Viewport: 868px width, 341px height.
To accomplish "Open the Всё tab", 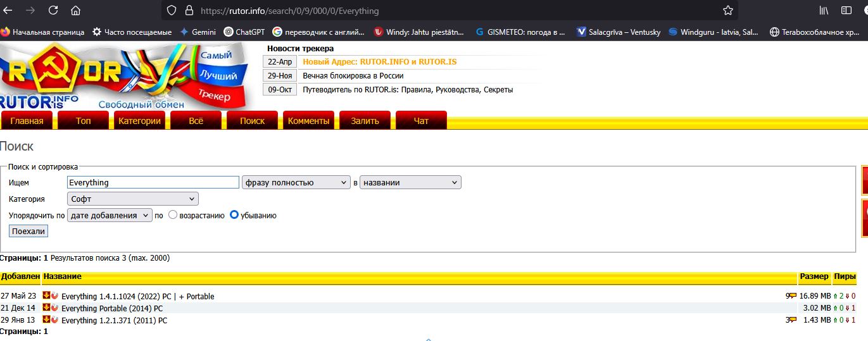I will pos(196,121).
